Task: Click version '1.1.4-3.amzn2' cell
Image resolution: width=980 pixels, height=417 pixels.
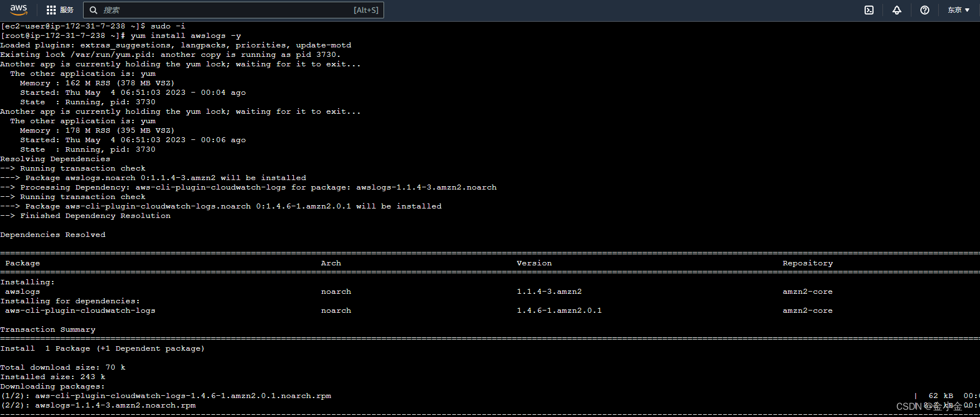Action: click(549, 292)
